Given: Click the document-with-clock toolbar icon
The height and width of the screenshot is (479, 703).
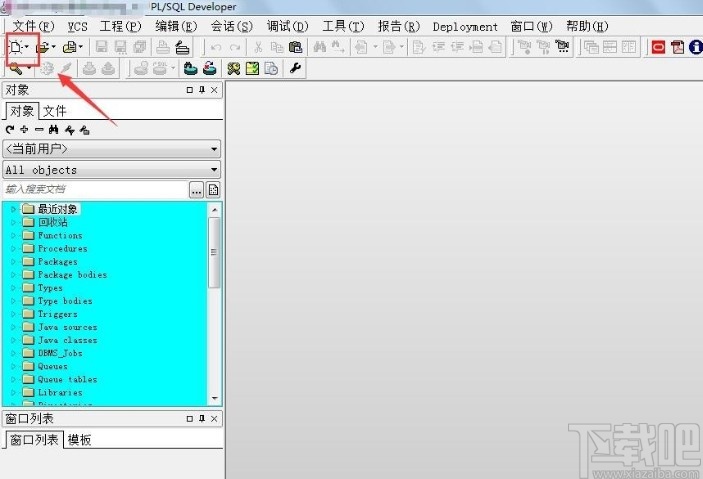Looking at the screenshot, I should pyautogui.click(x=271, y=69).
